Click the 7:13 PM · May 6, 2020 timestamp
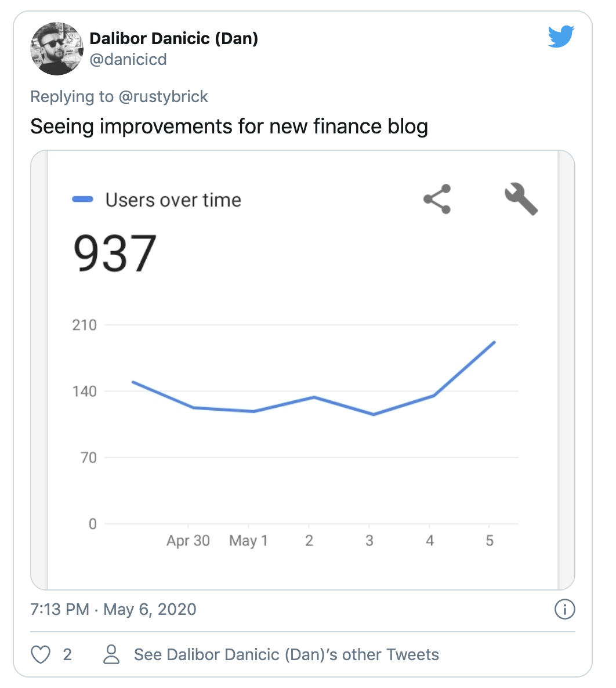Image resolution: width=616 pixels, height=688 pixels. click(x=113, y=610)
